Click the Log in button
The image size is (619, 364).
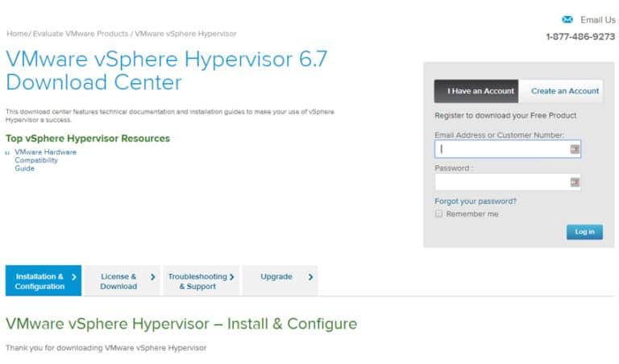click(x=584, y=232)
